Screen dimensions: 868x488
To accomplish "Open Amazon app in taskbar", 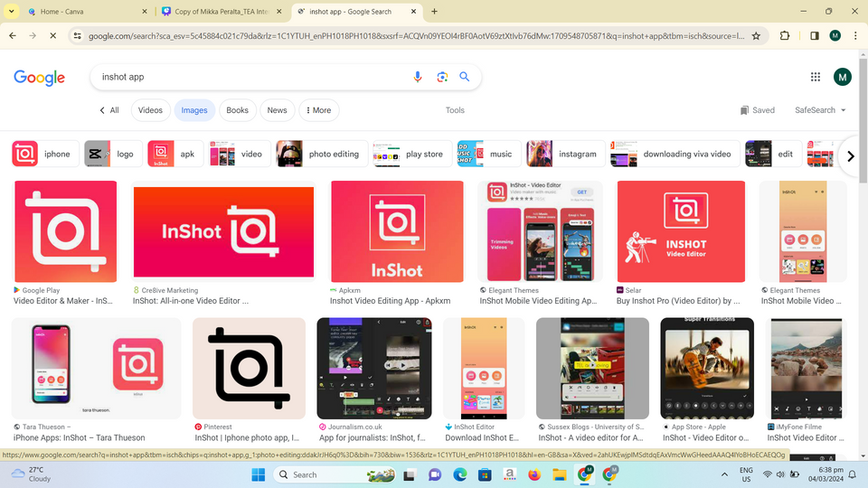I will pos(509,474).
